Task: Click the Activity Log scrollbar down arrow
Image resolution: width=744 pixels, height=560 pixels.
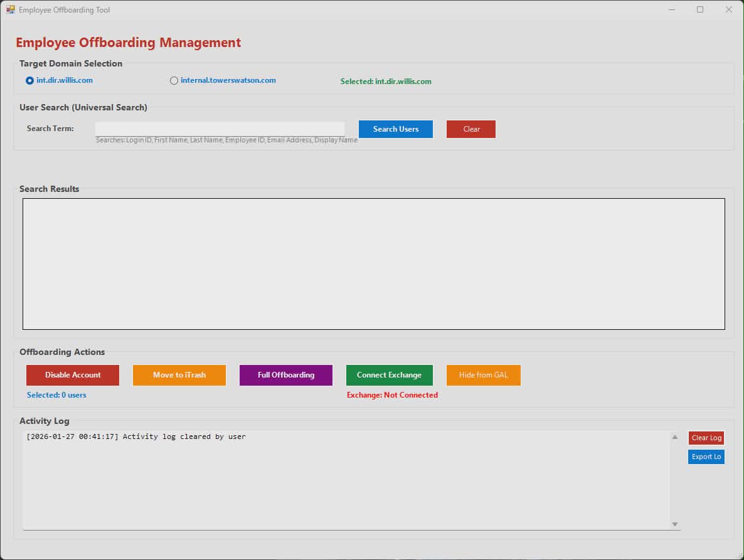Action: (x=674, y=523)
